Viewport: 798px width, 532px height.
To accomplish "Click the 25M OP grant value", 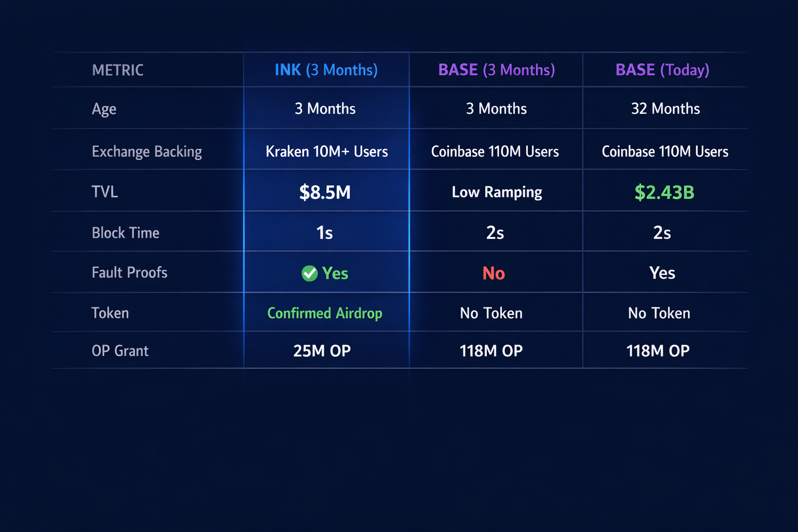I will 322,351.
